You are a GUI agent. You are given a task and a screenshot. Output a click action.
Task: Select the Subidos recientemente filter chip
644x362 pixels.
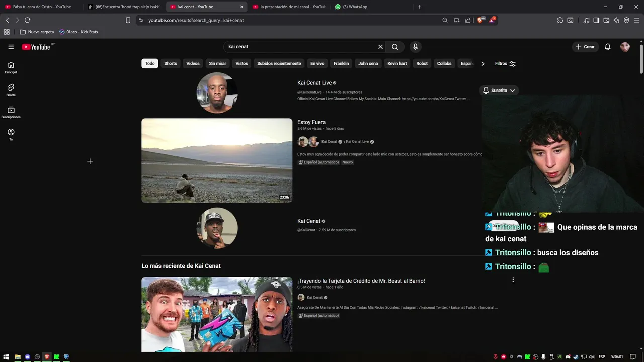279,64
